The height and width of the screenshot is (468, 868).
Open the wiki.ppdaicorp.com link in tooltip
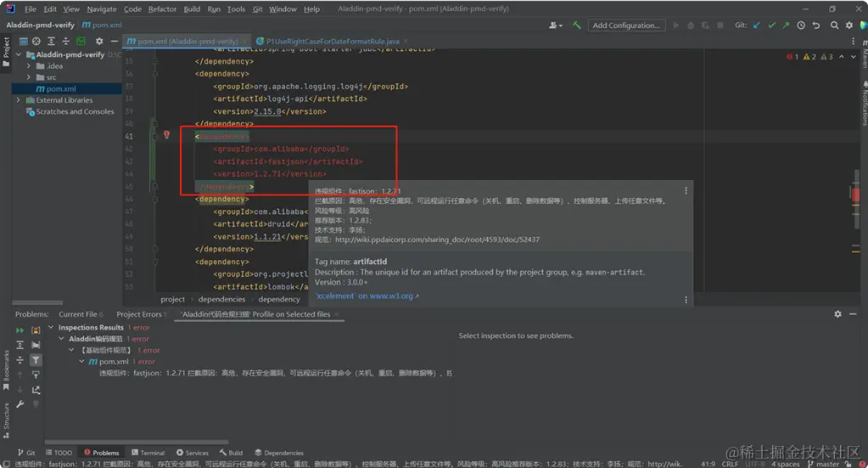[x=437, y=240]
